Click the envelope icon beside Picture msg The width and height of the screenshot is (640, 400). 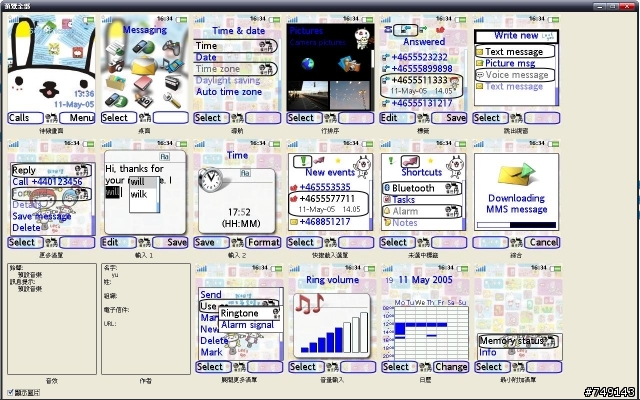point(480,63)
